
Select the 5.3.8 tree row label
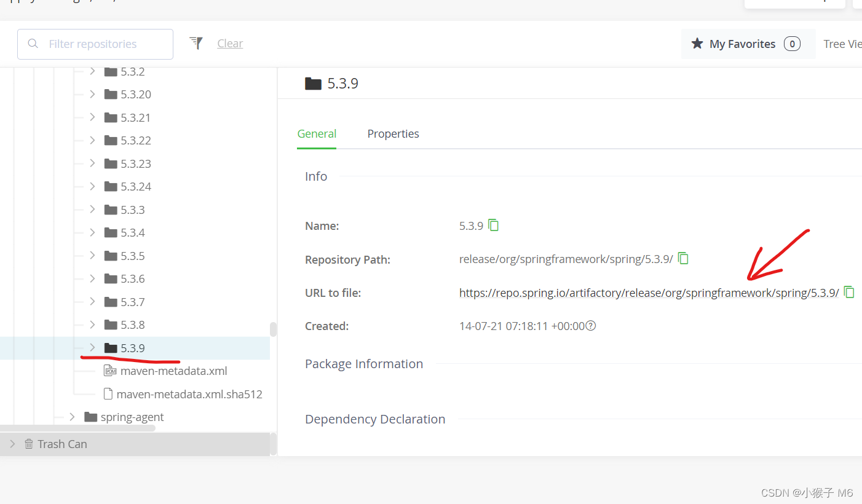(x=133, y=325)
